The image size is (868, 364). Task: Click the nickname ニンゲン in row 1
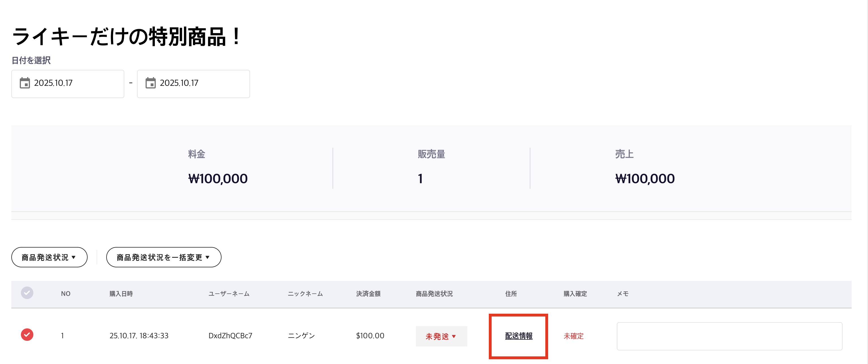(x=301, y=336)
